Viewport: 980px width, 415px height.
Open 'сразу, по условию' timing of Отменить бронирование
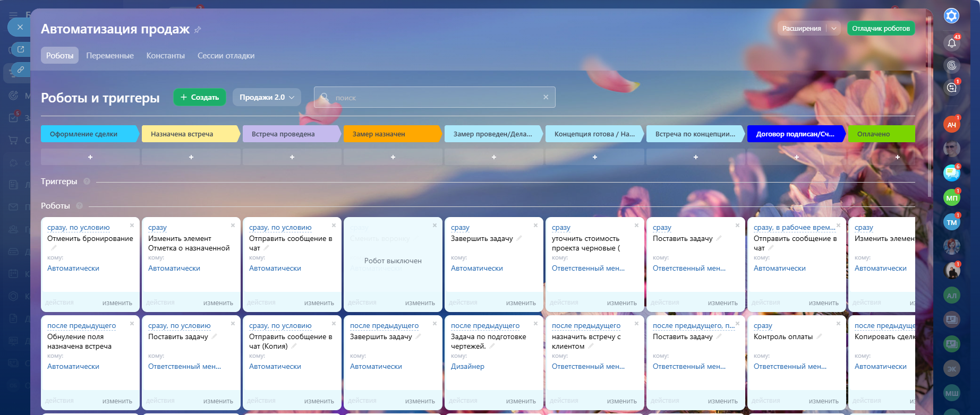(x=79, y=227)
